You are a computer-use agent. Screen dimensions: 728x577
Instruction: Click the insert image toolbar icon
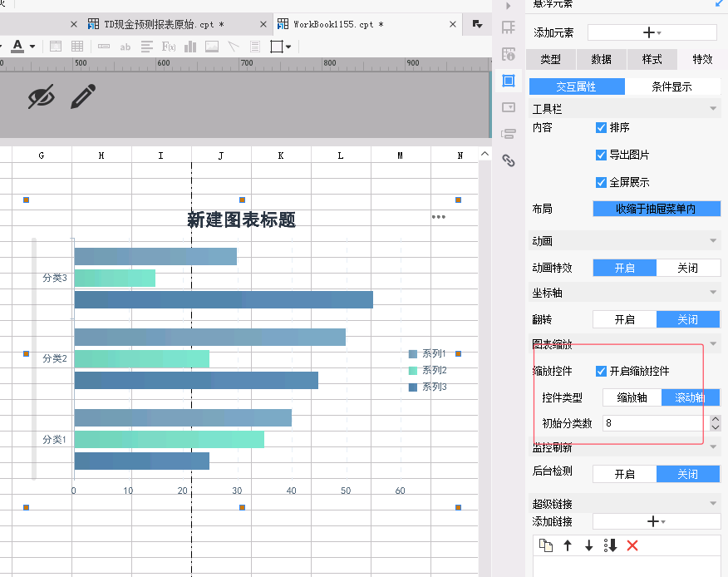tap(212, 47)
